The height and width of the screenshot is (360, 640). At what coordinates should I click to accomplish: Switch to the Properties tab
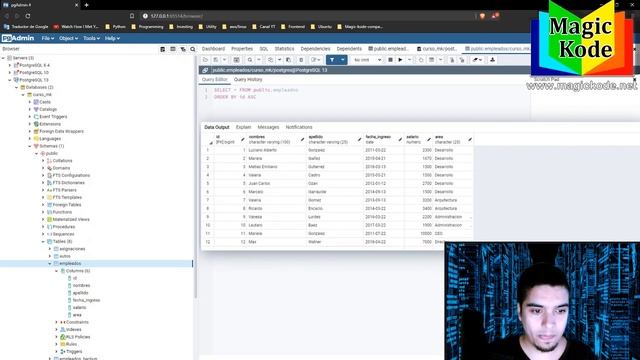point(242,49)
